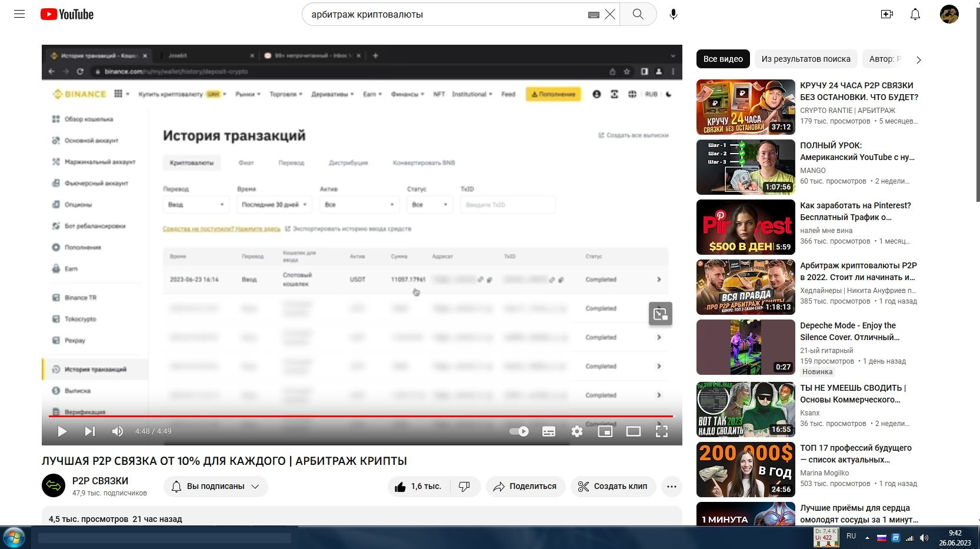980x549 pixels.
Task: Click the Ksanx channel name
Action: click(810, 412)
